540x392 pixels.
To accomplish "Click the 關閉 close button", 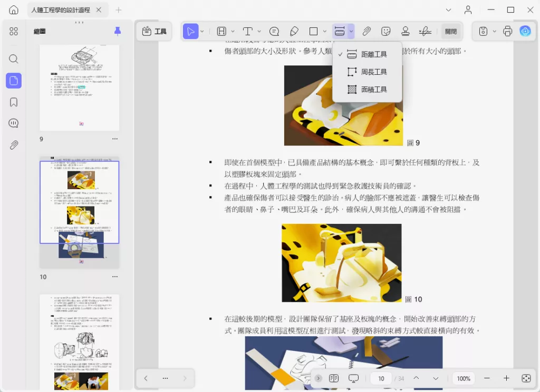I will (451, 31).
